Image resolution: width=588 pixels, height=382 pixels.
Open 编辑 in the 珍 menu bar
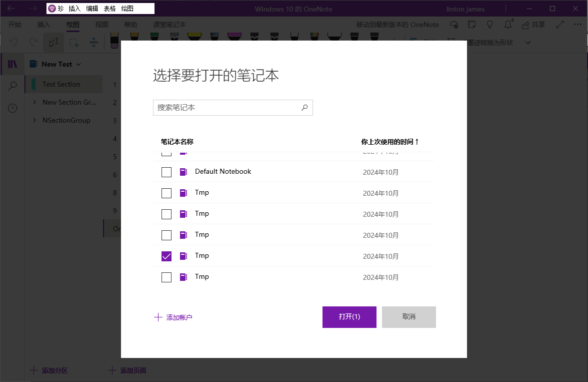coord(92,9)
